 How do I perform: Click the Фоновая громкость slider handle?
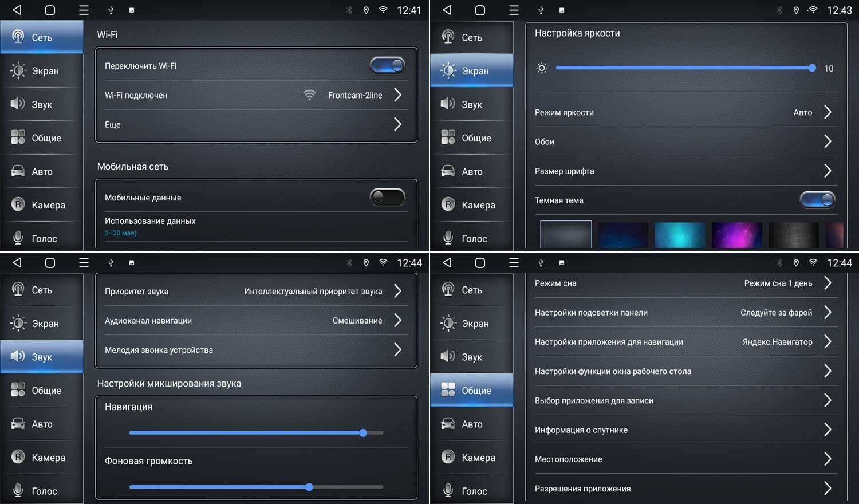pyautogui.click(x=309, y=487)
